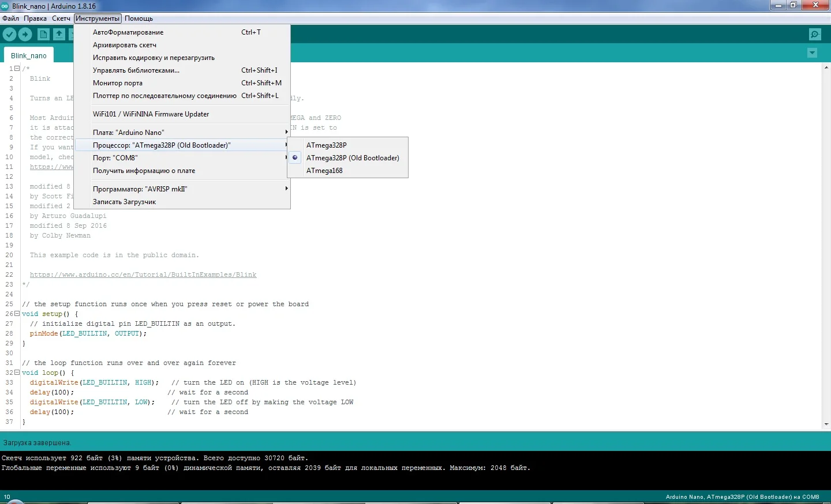Screen dimensions: 831x504
Task: Expand the Процессор submenu entry
Action: [x=182, y=145]
